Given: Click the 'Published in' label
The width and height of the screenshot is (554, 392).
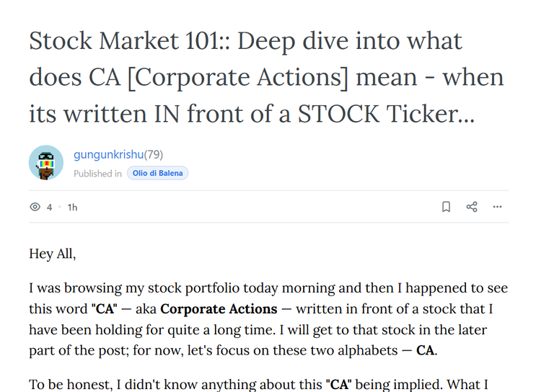Looking at the screenshot, I should [97, 174].
